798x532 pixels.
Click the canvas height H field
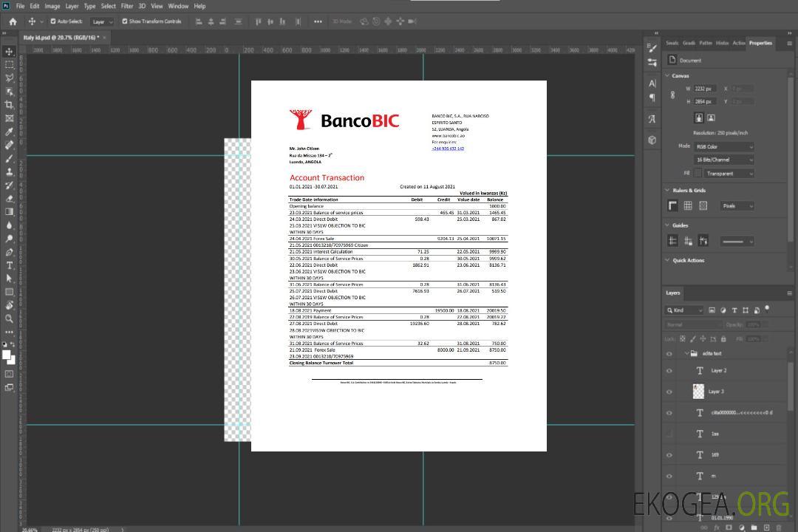[x=705, y=102]
